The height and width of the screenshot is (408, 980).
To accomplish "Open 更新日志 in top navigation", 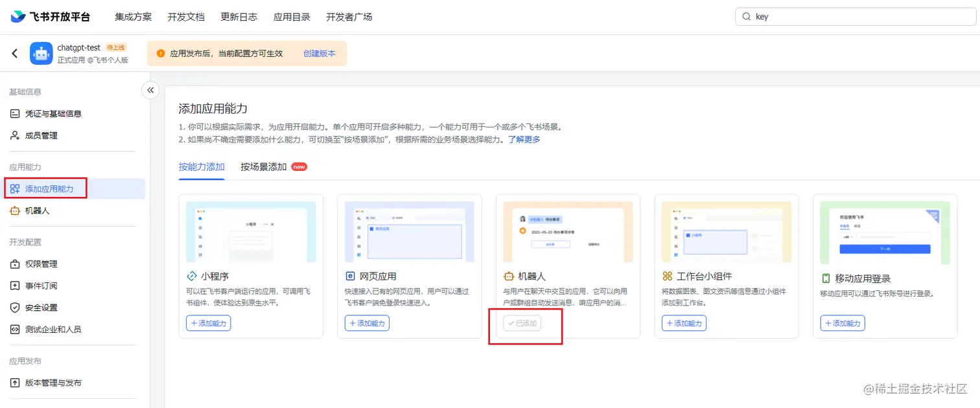I will pos(239,17).
